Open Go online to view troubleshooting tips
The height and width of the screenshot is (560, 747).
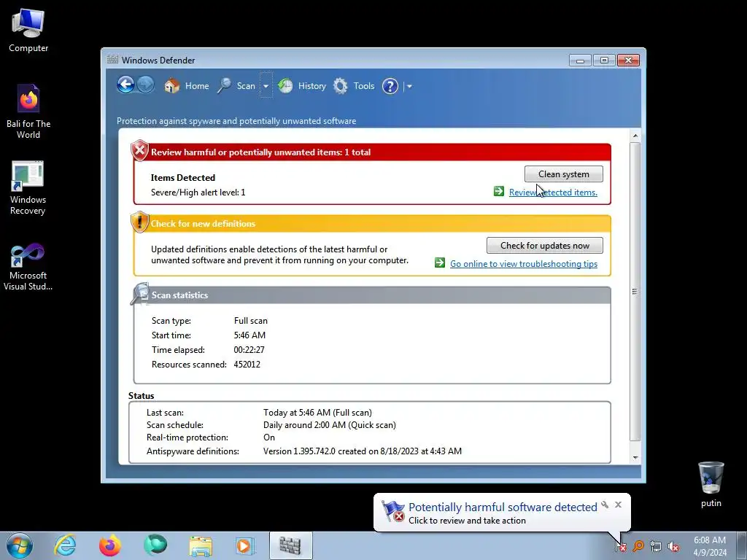(524, 264)
